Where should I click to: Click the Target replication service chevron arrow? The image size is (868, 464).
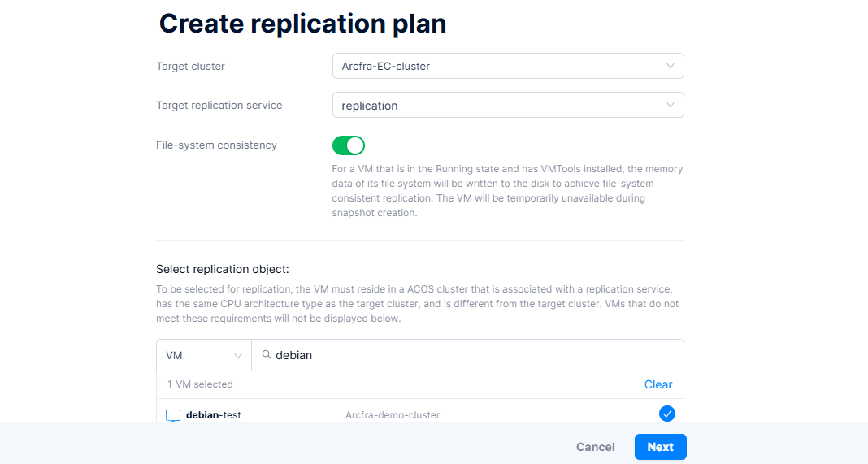(670, 105)
